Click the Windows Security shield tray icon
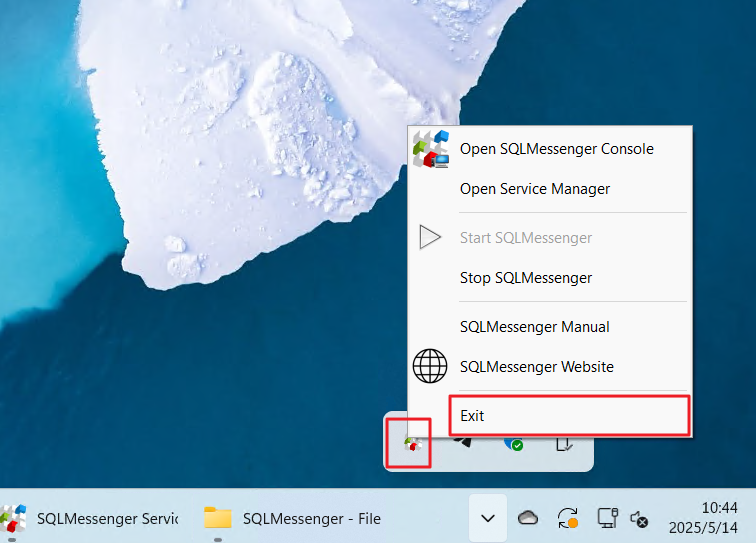 (x=513, y=444)
